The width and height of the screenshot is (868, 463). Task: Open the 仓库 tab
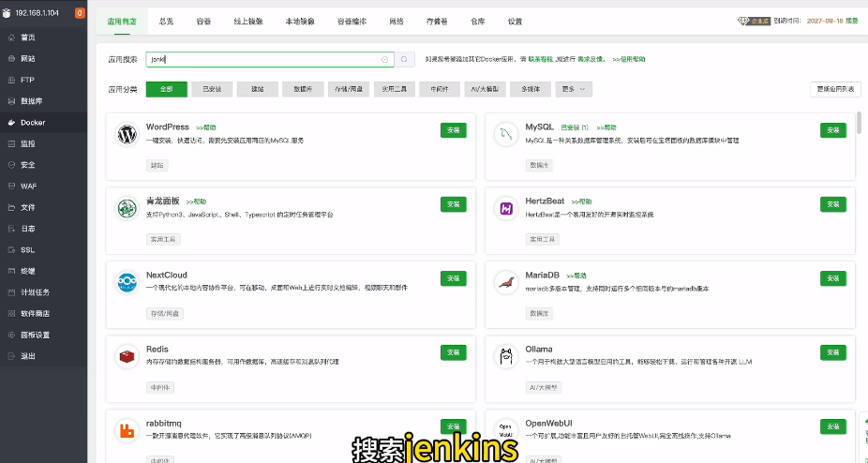478,22
